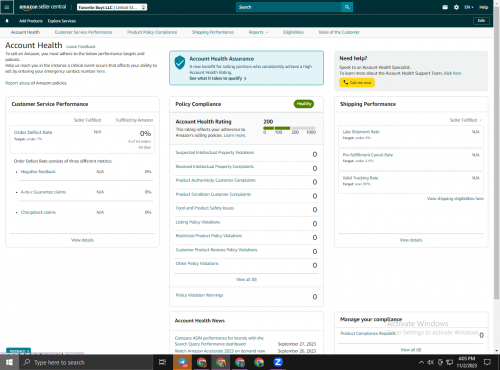
Task: Open Restricted Product Policy Violations
Action: 209,236
